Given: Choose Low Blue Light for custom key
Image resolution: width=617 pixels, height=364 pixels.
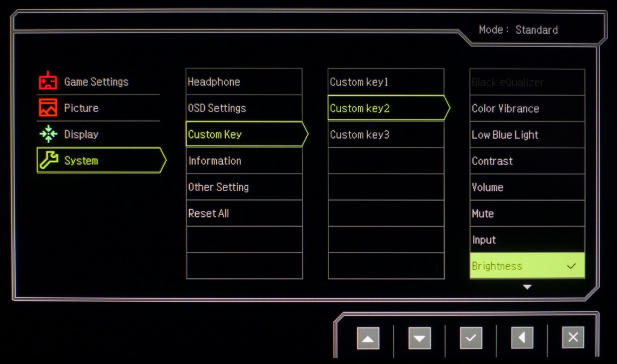Looking at the screenshot, I should (x=527, y=135).
